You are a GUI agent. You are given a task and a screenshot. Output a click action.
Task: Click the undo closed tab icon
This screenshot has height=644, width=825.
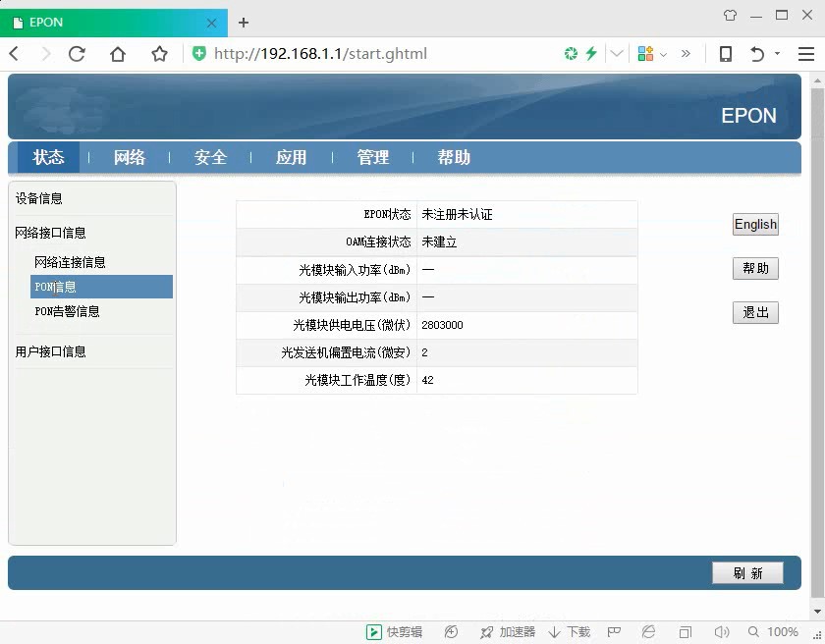(x=756, y=54)
